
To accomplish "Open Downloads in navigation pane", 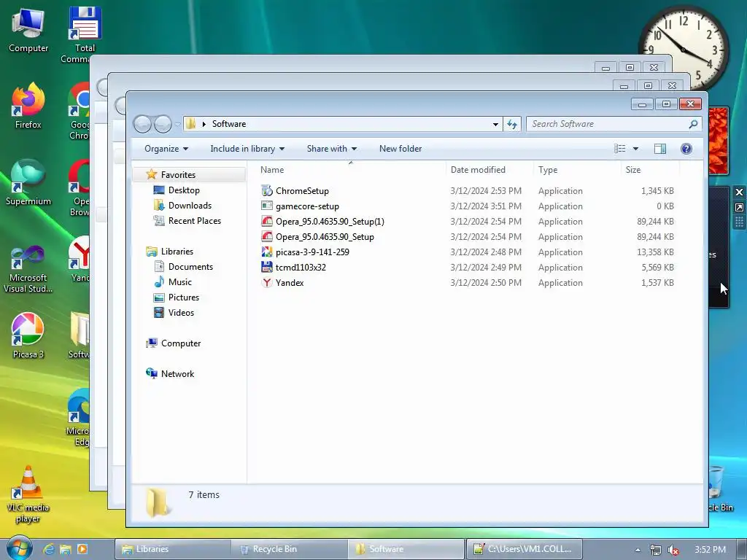I will pyautogui.click(x=190, y=205).
